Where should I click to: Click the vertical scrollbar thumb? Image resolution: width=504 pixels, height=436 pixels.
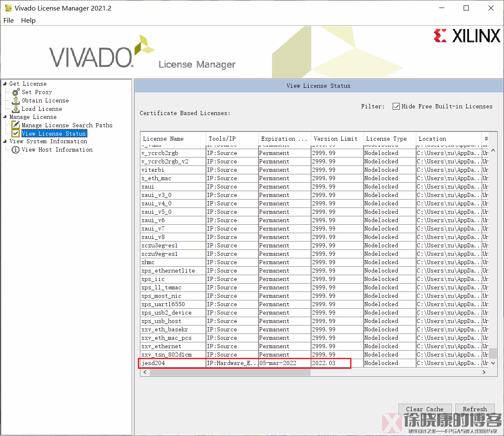[x=493, y=353]
